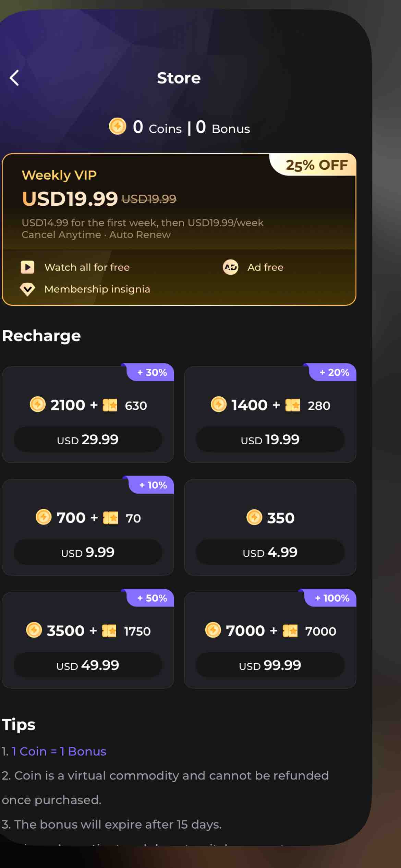Tap the back arrow icon
This screenshot has height=868, width=401.
pyautogui.click(x=14, y=78)
